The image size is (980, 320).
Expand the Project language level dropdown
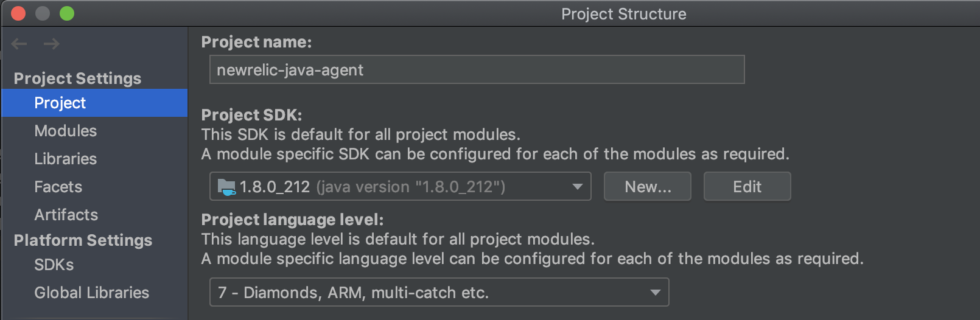439,293
